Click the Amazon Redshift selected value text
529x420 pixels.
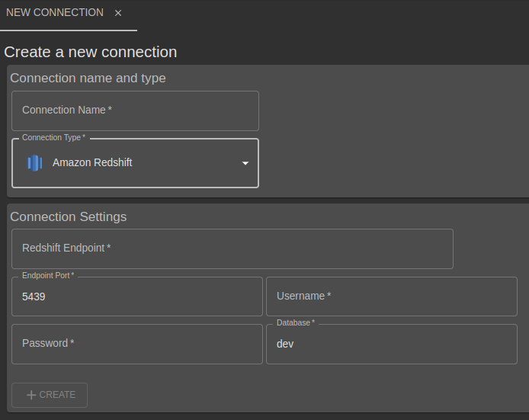point(92,162)
